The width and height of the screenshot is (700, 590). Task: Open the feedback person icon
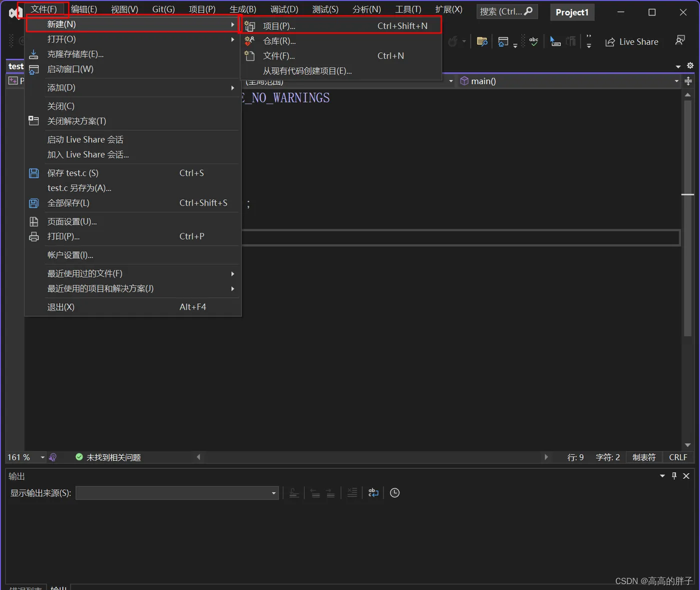679,40
